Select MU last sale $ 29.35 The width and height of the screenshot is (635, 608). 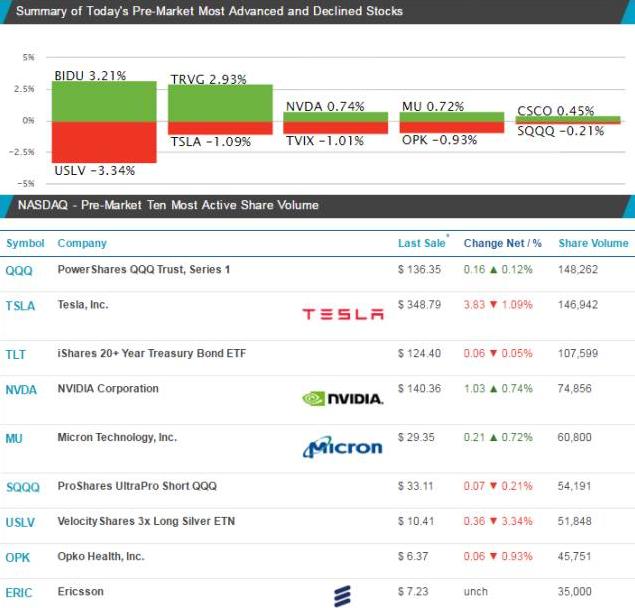click(416, 437)
